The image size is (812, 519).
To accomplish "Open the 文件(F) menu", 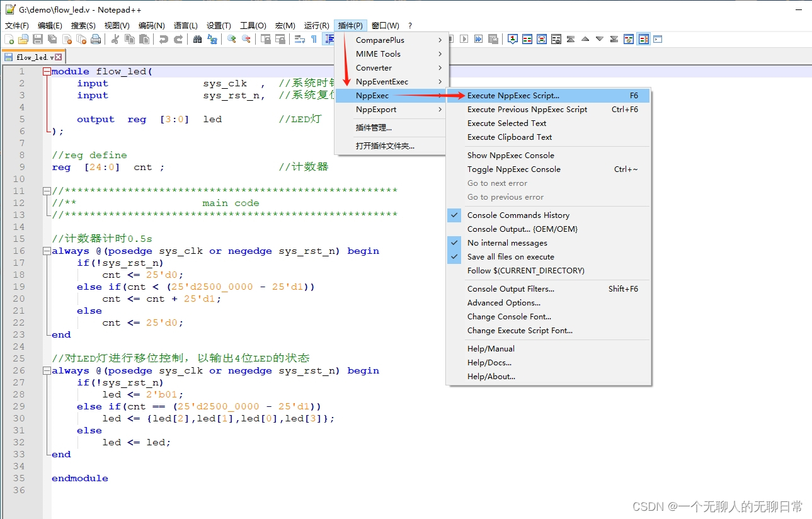I will 16,25.
